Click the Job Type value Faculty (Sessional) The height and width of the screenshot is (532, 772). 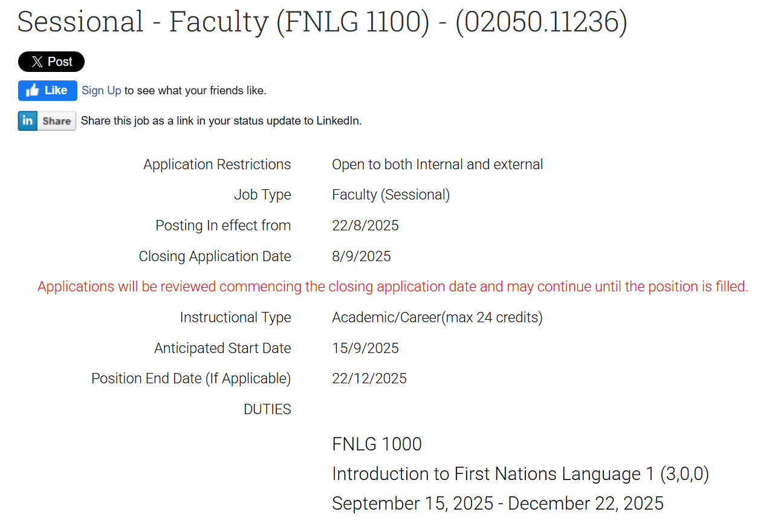tap(391, 195)
